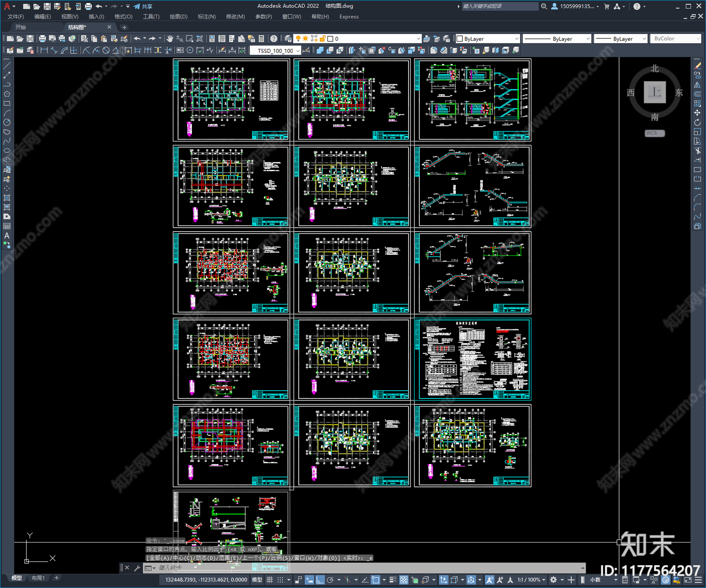Switch to the 开始 start tab
The height and width of the screenshot is (588, 706).
coord(21,27)
